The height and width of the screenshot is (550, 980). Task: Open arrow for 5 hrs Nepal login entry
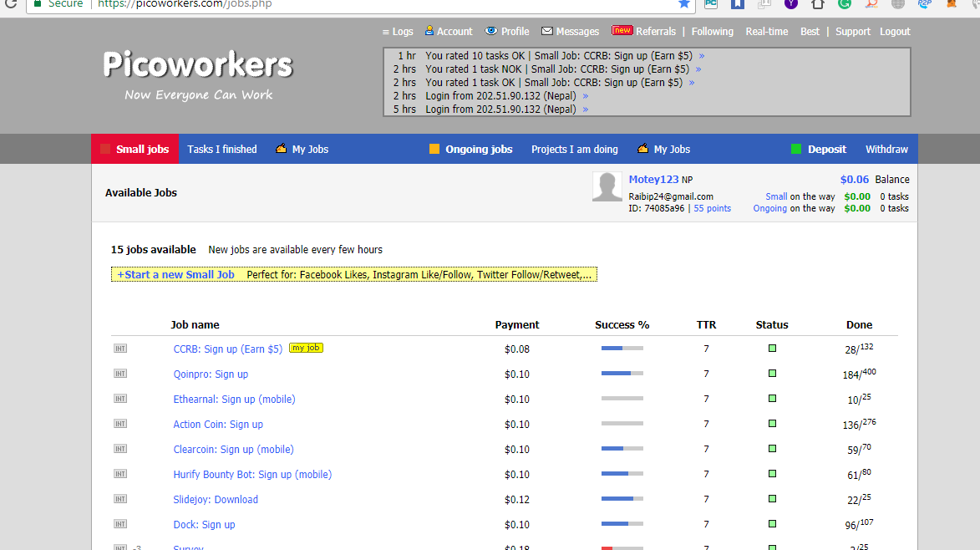[585, 109]
